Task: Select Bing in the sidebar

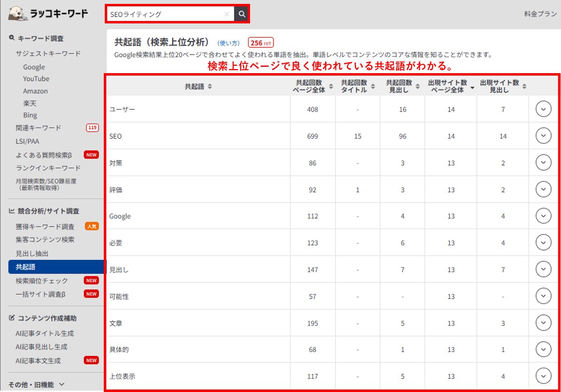Action: 30,115
